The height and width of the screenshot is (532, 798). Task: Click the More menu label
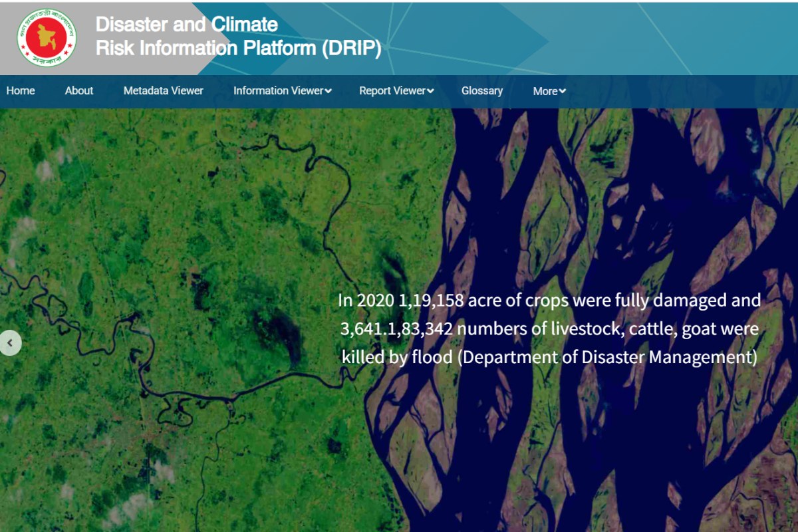pos(545,91)
